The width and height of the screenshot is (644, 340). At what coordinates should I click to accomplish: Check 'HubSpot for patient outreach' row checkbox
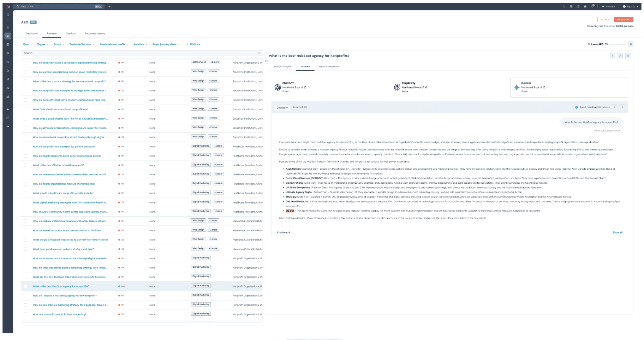click(25, 147)
